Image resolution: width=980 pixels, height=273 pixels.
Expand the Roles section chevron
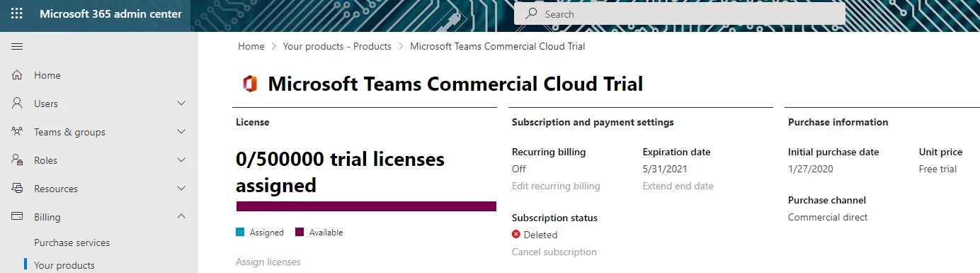(x=181, y=160)
